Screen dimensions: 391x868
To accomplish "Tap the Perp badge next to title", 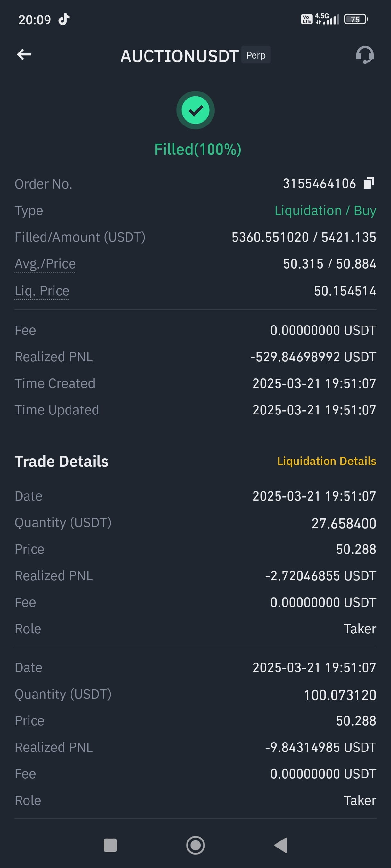I will pos(256,55).
